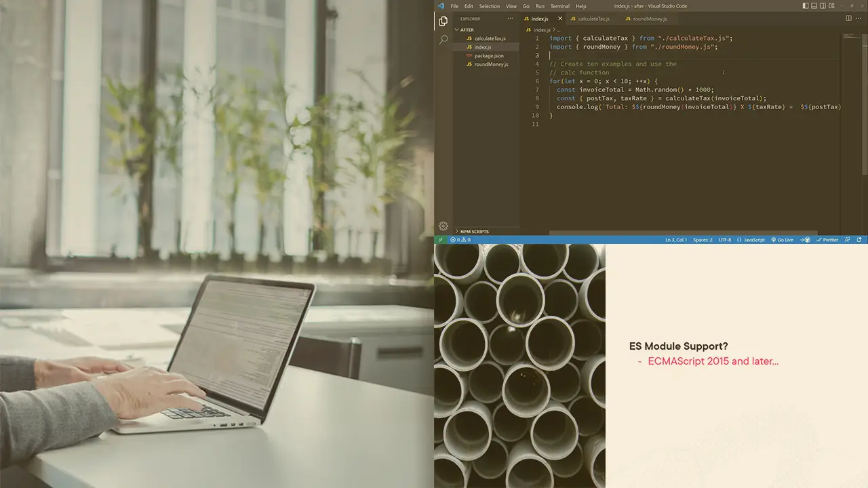Open Customize Layout icon in title bar

click(832, 6)
